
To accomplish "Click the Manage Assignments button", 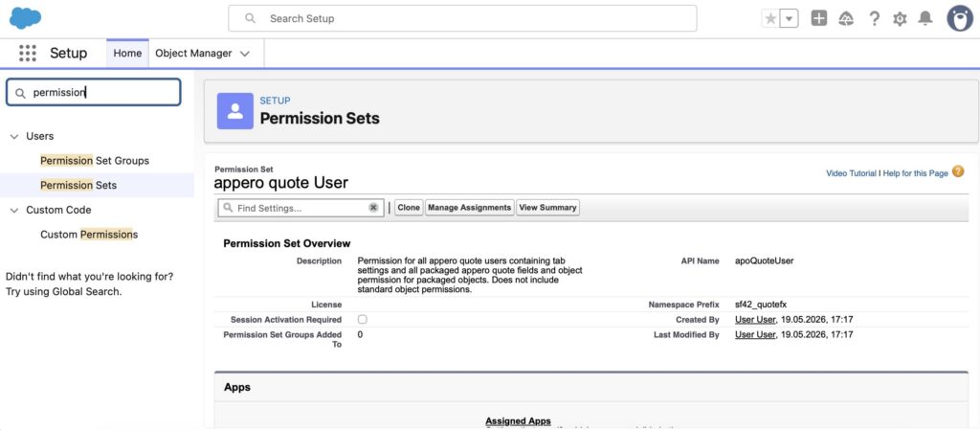I will point(469,208).
